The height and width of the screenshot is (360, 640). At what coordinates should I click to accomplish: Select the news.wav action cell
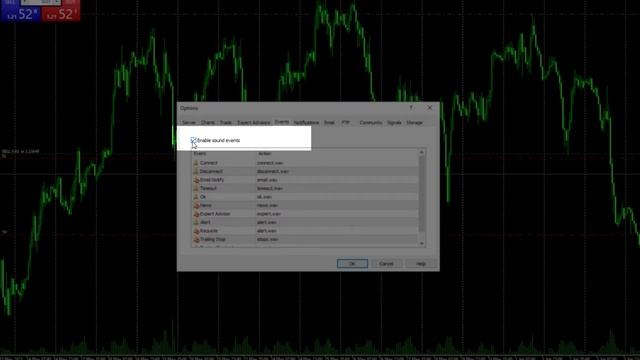point(267,205)
